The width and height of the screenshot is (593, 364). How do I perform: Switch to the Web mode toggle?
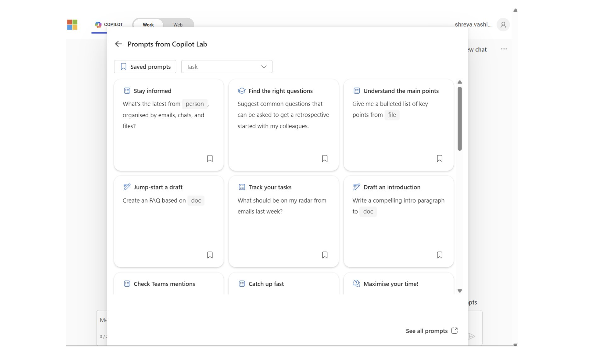click(x=178, y=24)
